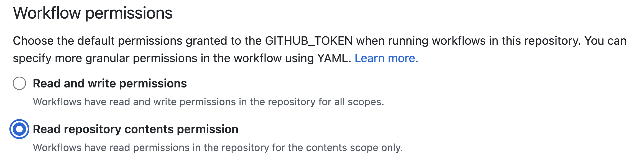Click the 'Read repository contents permission' label text
The height and width of the screenshot is (161, 644).
(x=136, y=129)
